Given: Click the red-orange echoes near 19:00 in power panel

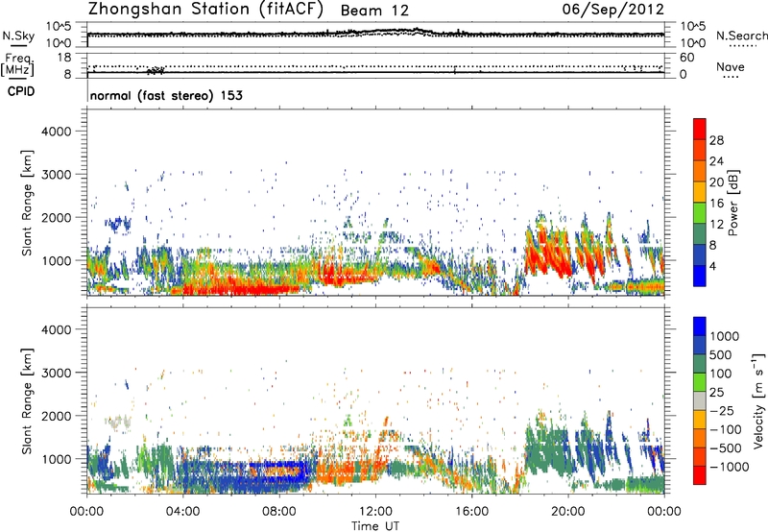Looking at the screenshot, I should pos(548,254).
